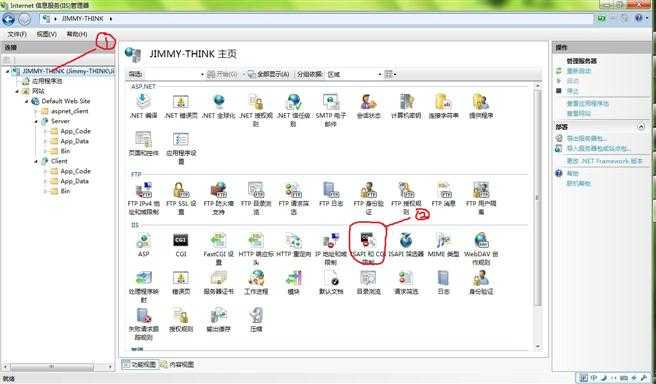The width and height of the screenshot is (656, 384).
Task: Collapse the Server application node
Action: tap(36, 121)
